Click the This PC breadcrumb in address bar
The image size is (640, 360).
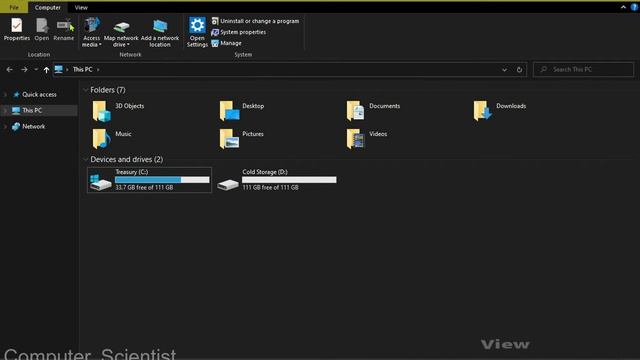point(82,69)
